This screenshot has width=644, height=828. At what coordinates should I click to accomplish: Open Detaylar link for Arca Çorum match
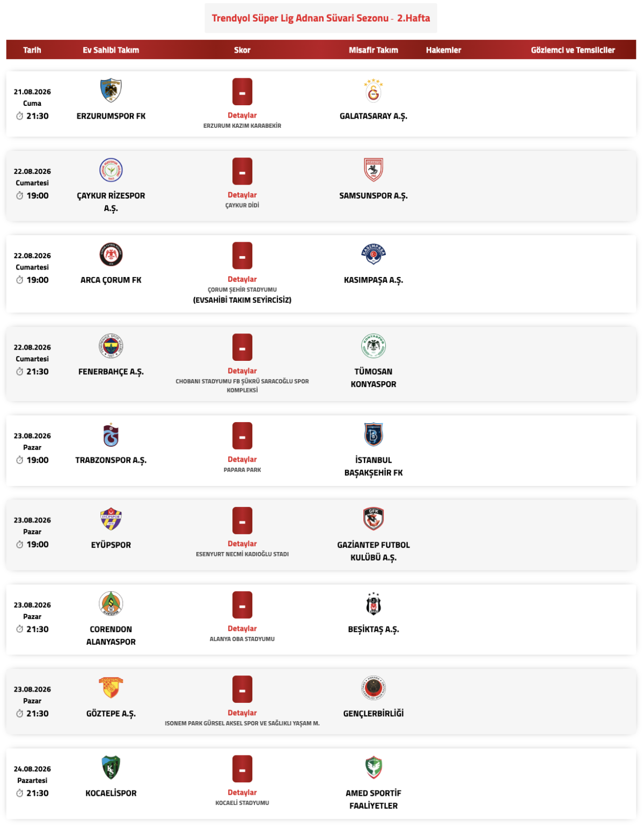(x=242, y=279)
